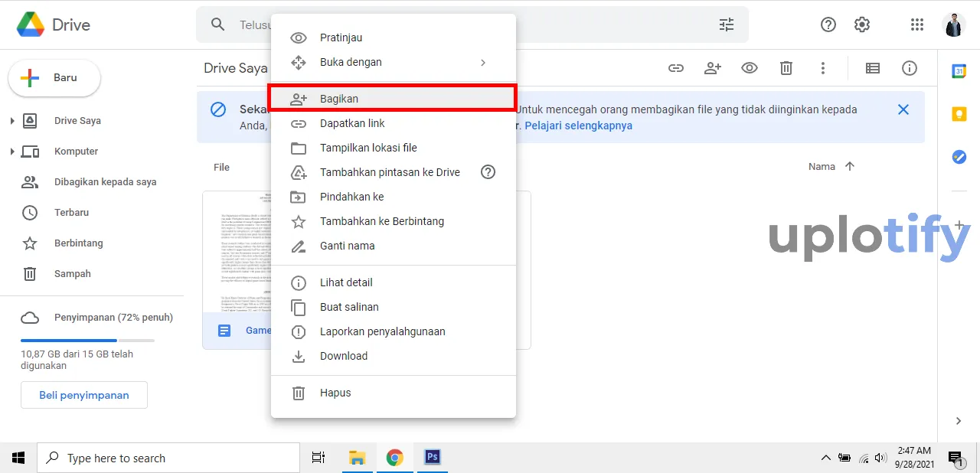Click taskbar Type here to search

(168, 458)
